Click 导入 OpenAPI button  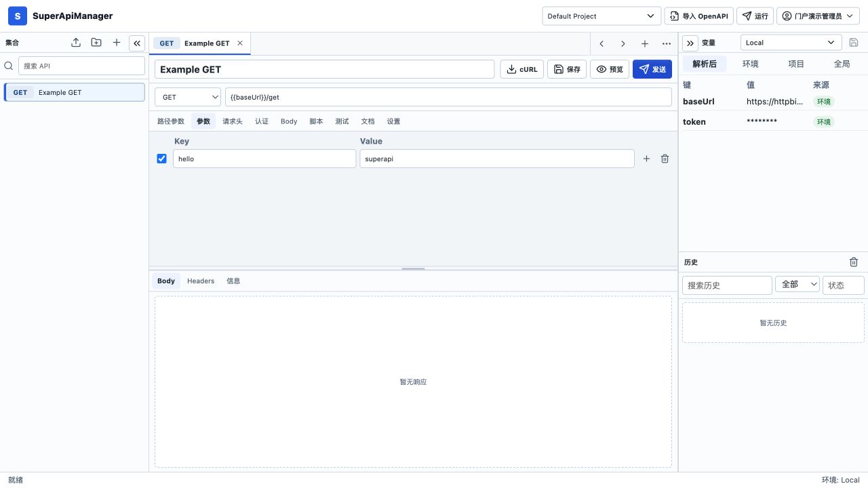coord(699,16)
